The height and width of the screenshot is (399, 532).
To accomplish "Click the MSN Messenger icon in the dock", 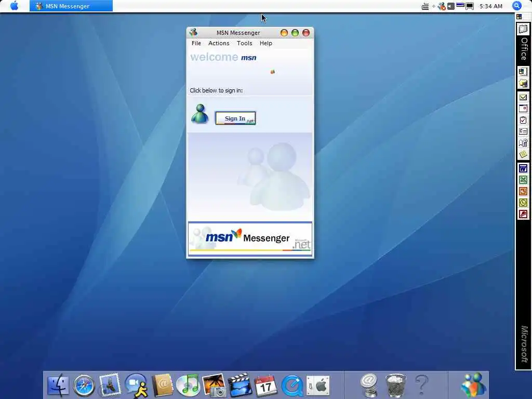I will point(473,385).
